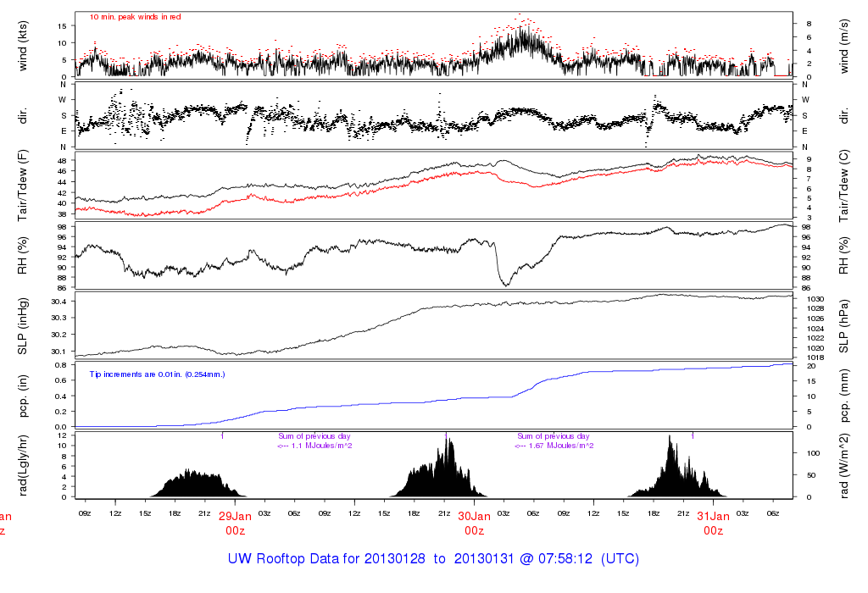This screenshot has width=868, height=593.
Task: Select "Sum of previous day" above 1.67 MJoules
Action: tap(554, 436)
